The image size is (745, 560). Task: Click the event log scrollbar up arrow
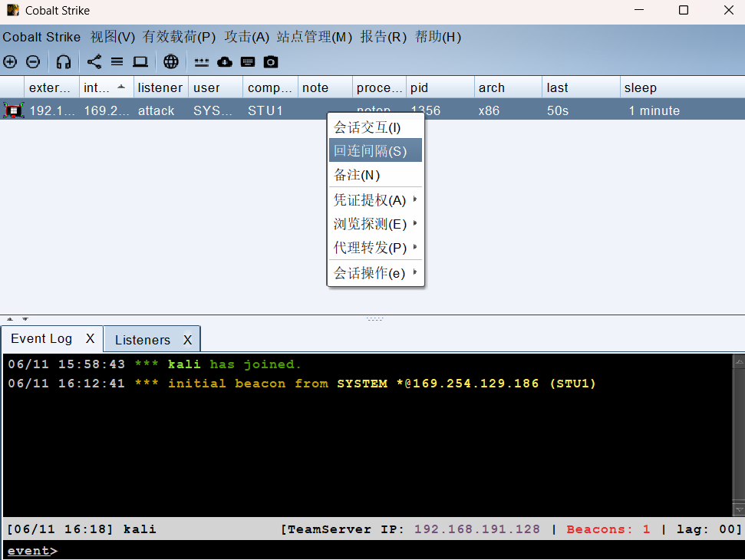739,361
